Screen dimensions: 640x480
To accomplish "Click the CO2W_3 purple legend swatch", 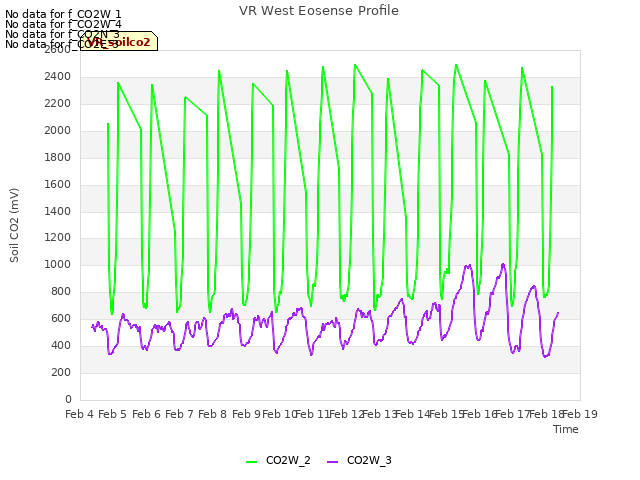I will (333, 462).
